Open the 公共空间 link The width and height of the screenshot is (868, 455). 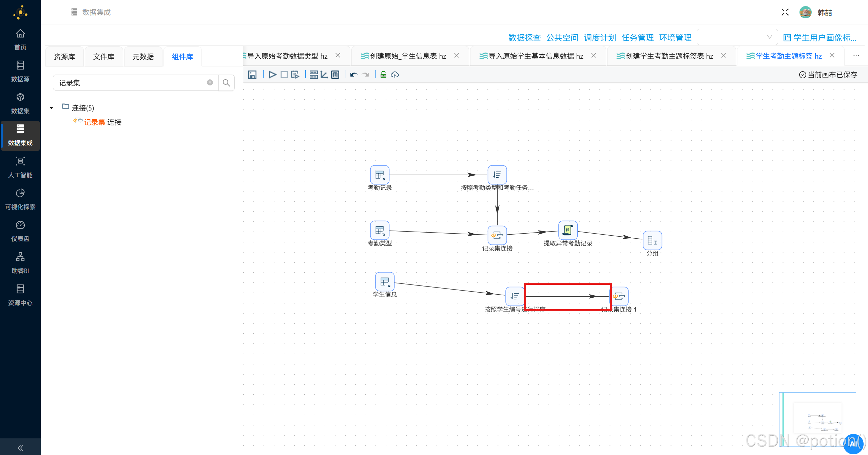click(562, 38)
